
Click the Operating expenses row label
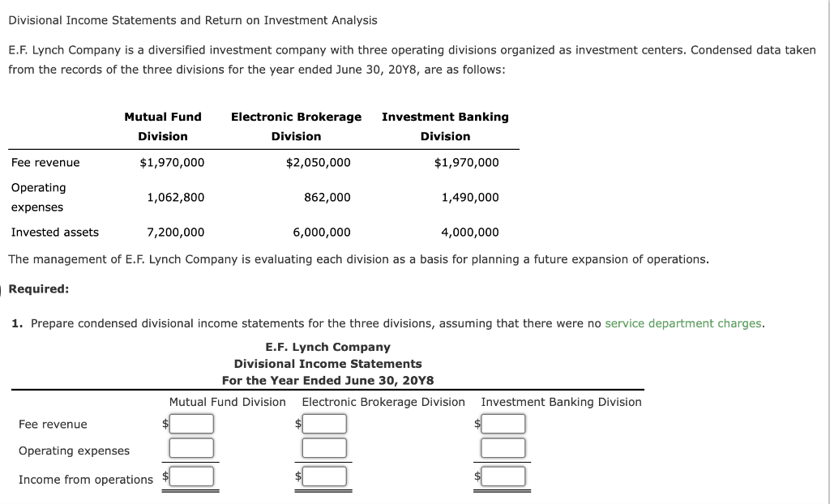39,197
